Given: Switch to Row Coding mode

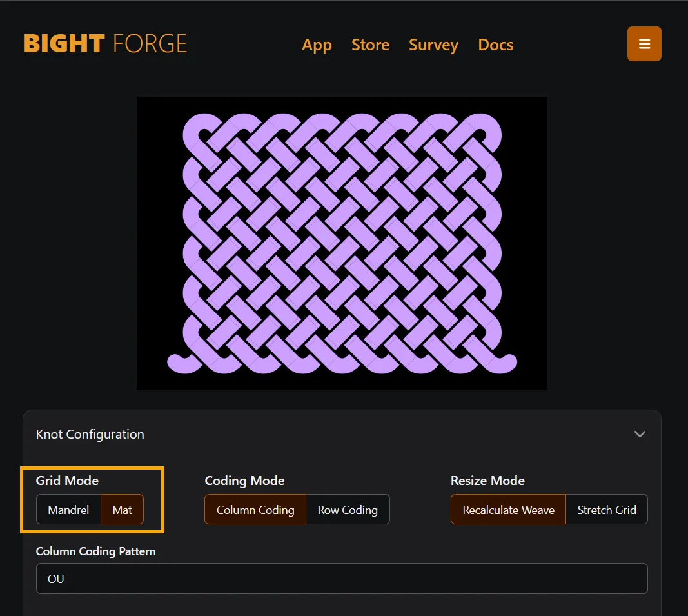Looking at the screenshot, I should point(348,510).
